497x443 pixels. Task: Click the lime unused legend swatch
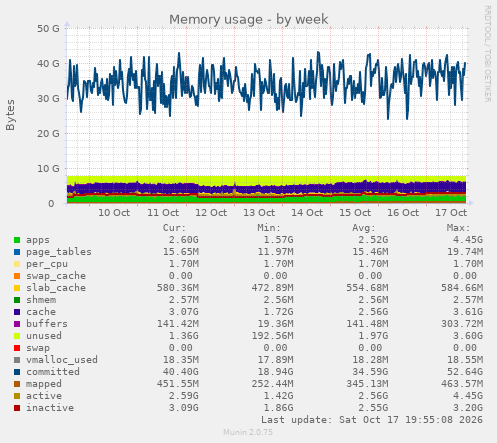click(x=17, y=336)
